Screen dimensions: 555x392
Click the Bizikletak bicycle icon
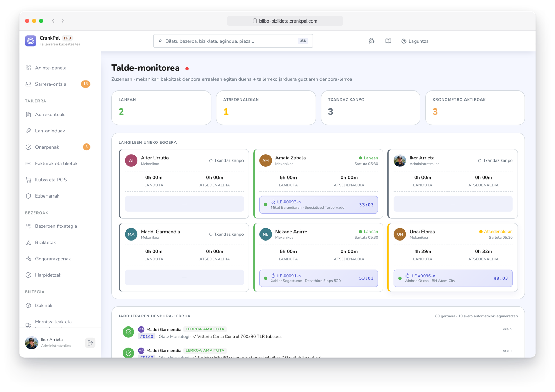click(28, 242)
